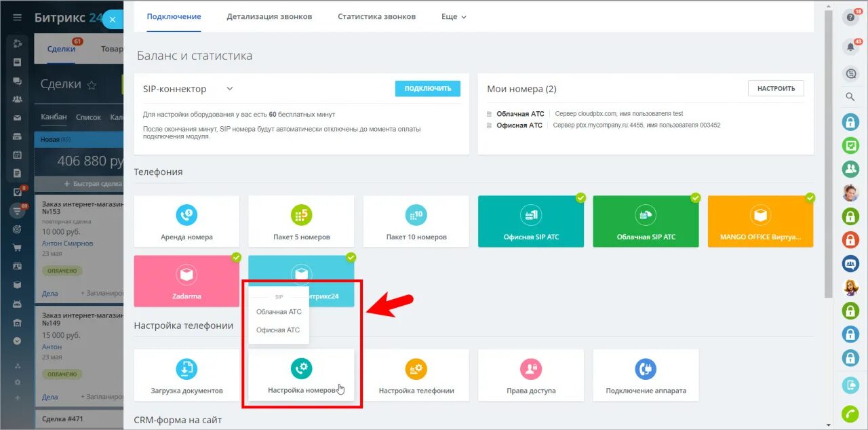Click the Офисная АТС row in Мои номера
Viewport: 868px width, 430px height.
click(x=604, y=125)
